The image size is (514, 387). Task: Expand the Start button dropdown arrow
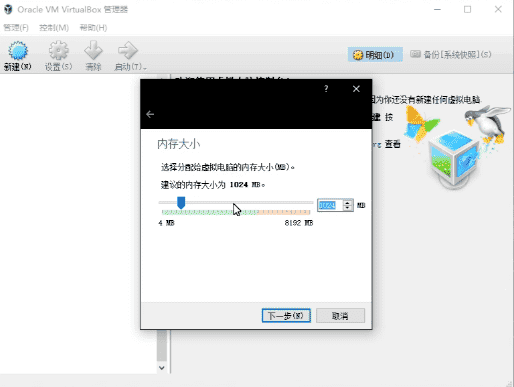tap(145, 68)
